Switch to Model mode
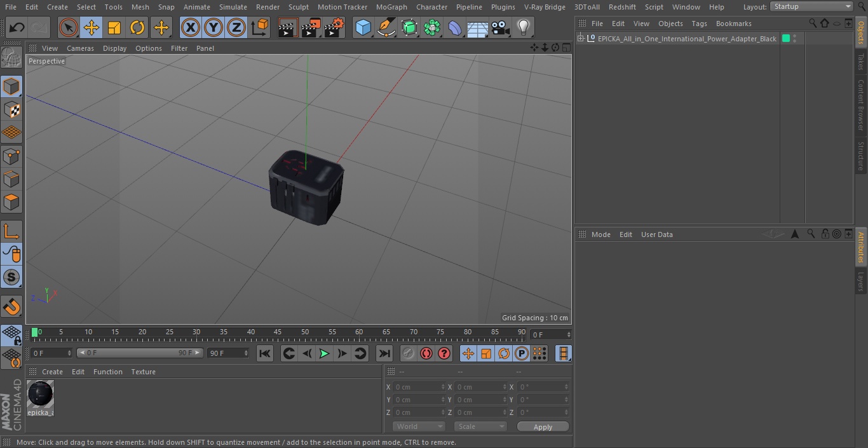This screenshot has height=448, width=868. point(11,86)
